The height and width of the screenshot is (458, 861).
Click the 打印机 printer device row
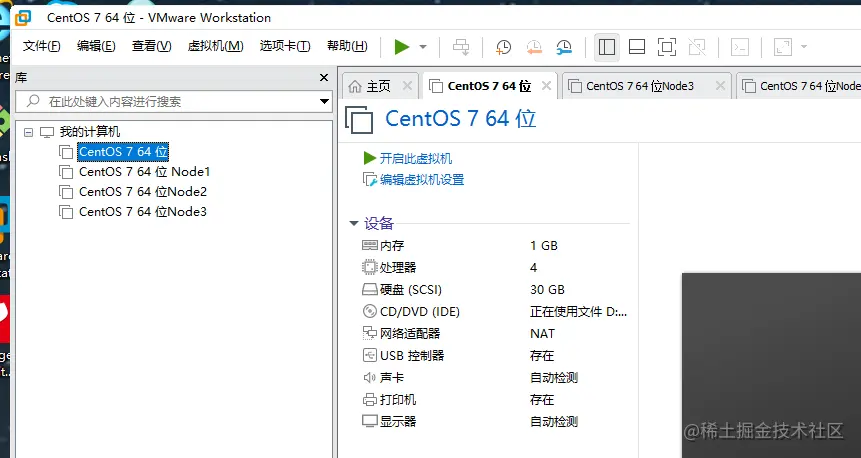tap(494, 399)
